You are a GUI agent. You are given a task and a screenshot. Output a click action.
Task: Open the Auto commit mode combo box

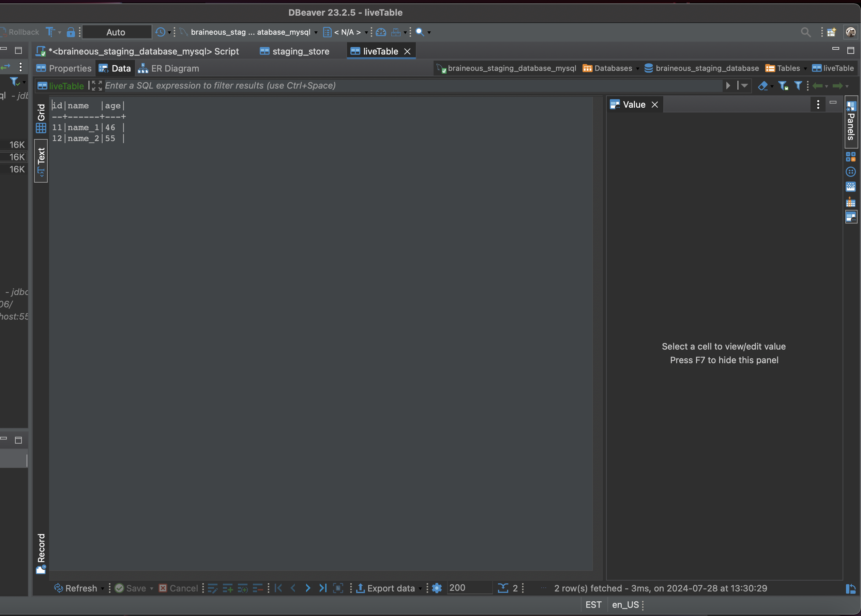point(117,32)
